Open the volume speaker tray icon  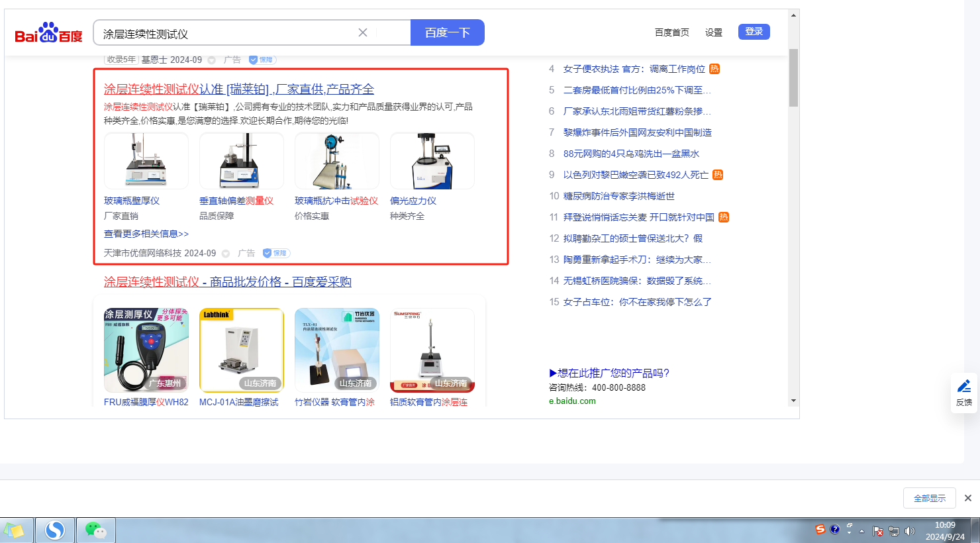[910, 531]
